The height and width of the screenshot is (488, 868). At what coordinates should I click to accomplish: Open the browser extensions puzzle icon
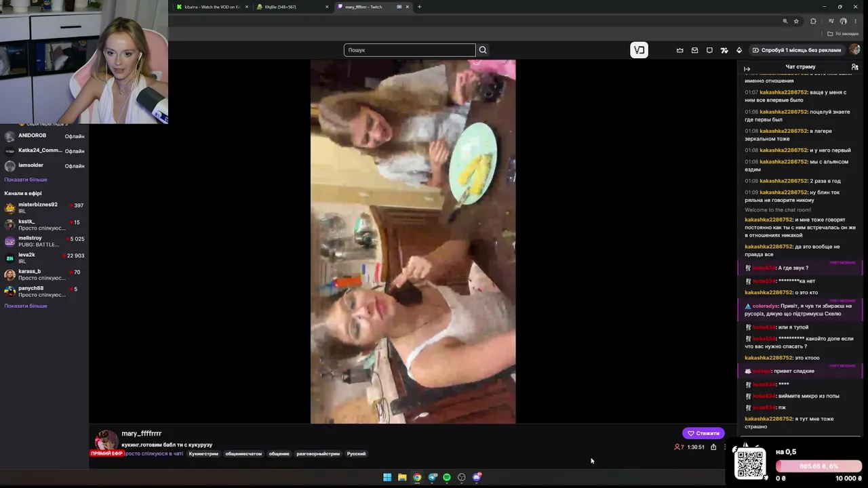point(814,21)
